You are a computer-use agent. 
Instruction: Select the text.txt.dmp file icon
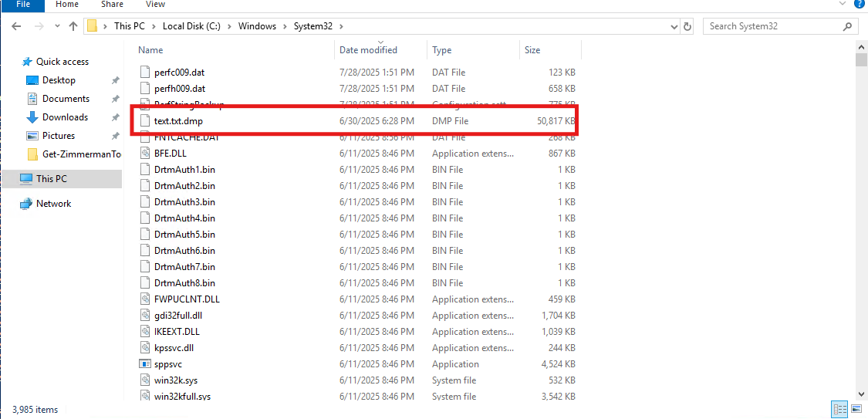(x=144, y=121)
